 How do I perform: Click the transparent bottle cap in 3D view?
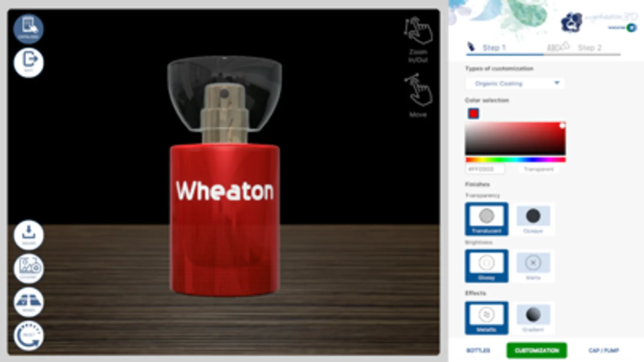tap(225, 95)
